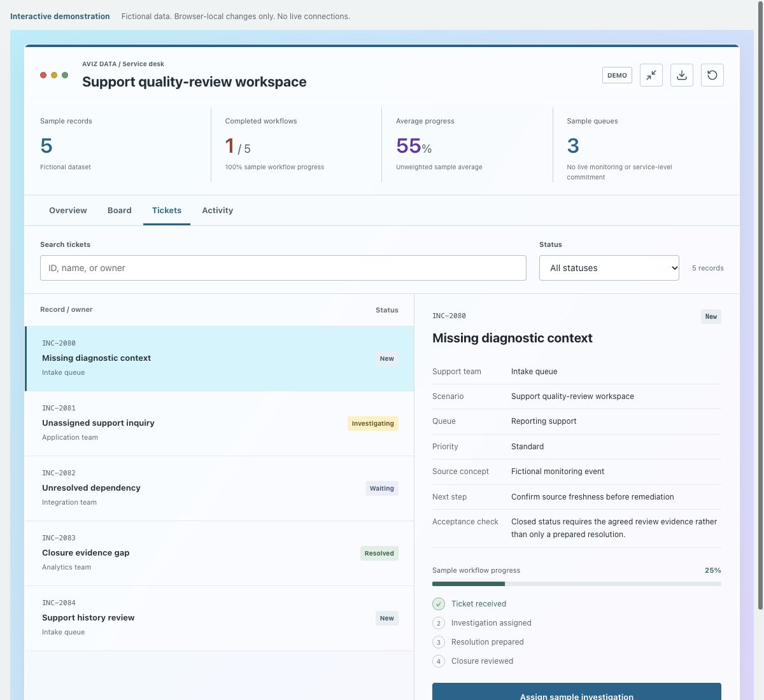Select ticket Closure evidence gap
The height and width of the screenshot is (700, 764).
tap(220, 553)
